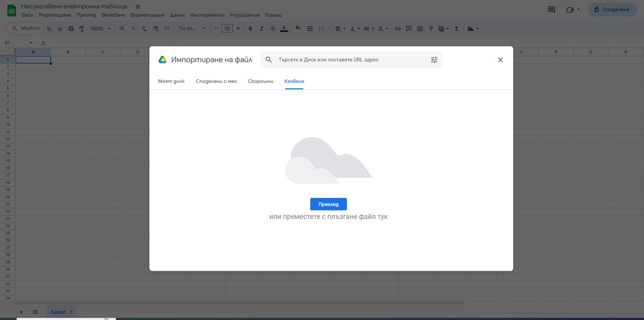644x320 pixels.
Task: Click the horizontal scrollbar under the grid
Action: 239,302
